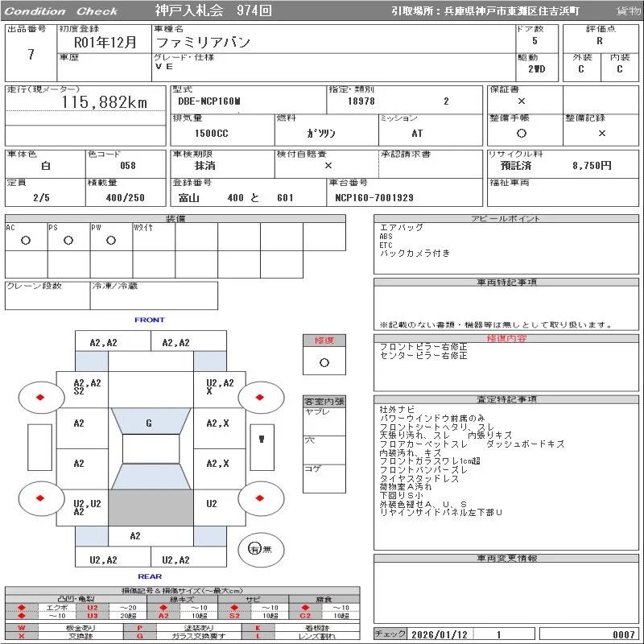
Task: Click the red diamond beside エクボ in legend
Action: (22, 608)
